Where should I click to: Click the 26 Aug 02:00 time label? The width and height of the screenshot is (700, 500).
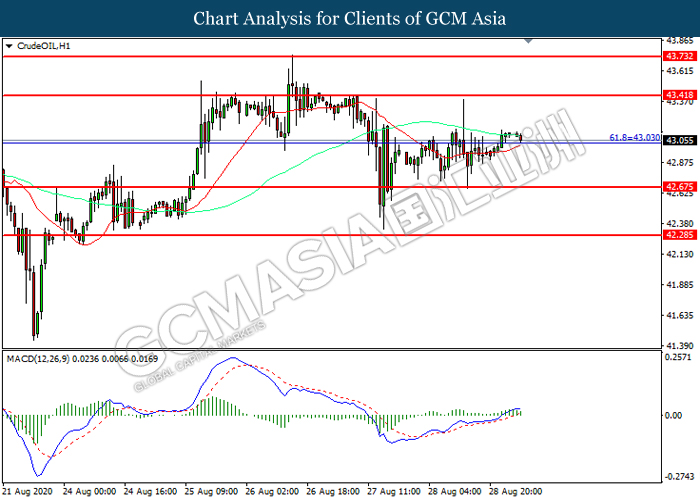coord(272,492)
